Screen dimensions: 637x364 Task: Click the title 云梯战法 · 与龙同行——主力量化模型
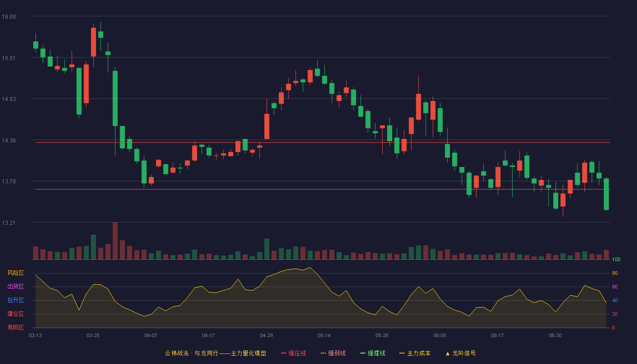coord(215,353)
